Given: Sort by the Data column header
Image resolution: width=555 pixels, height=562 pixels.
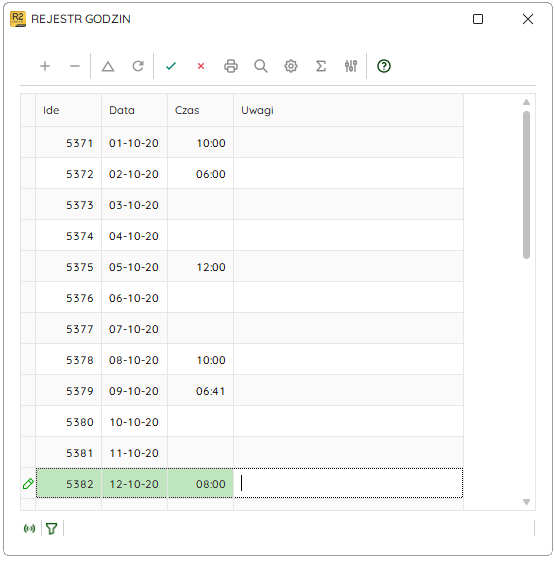Looking at the screenshot, I should coord(134,110).
